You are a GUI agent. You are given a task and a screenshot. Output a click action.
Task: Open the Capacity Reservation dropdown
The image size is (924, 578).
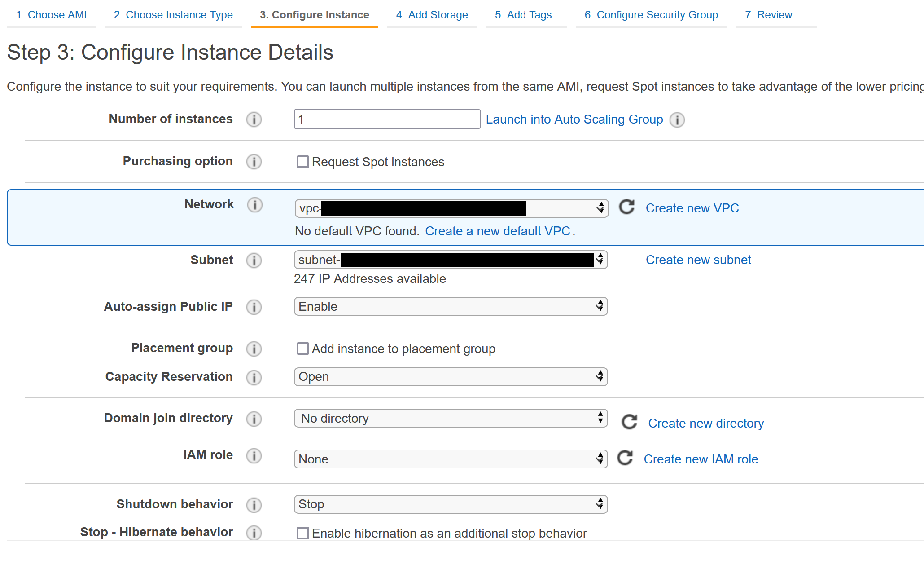point(451,377)
